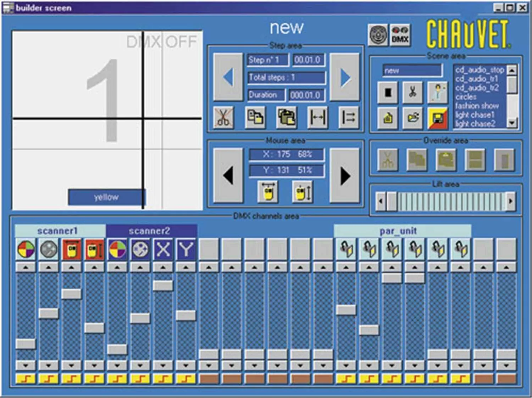
Task: Click the down arrow of scanner2 Y fader
Action: pyautogui.click(x=186, y=365)
